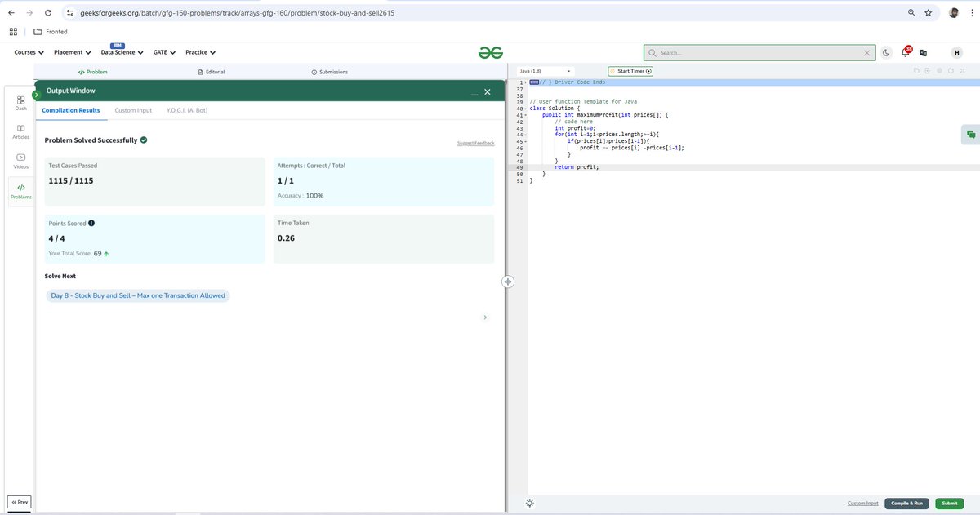Expand the Placement dropdown menu

(72, 52)
